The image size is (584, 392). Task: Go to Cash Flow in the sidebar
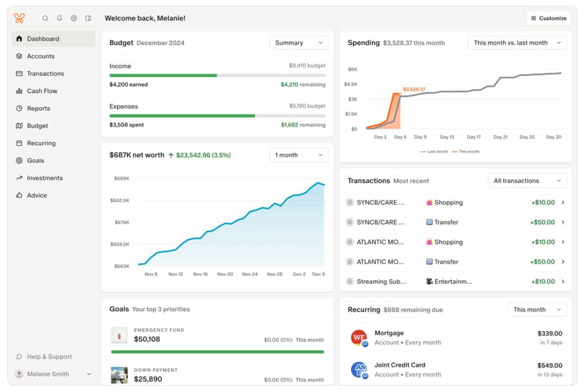(x=42, y=91)
